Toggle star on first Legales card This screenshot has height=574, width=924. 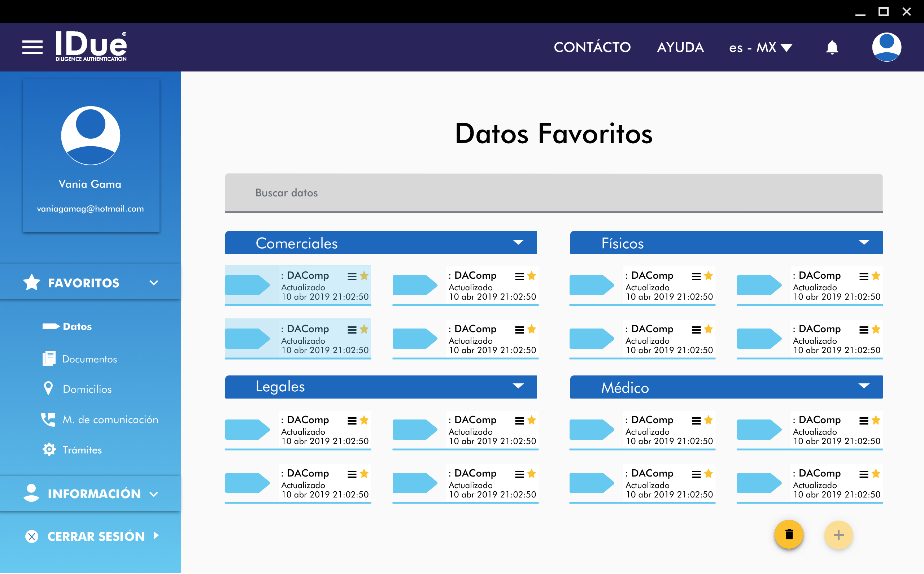[364, 420]
